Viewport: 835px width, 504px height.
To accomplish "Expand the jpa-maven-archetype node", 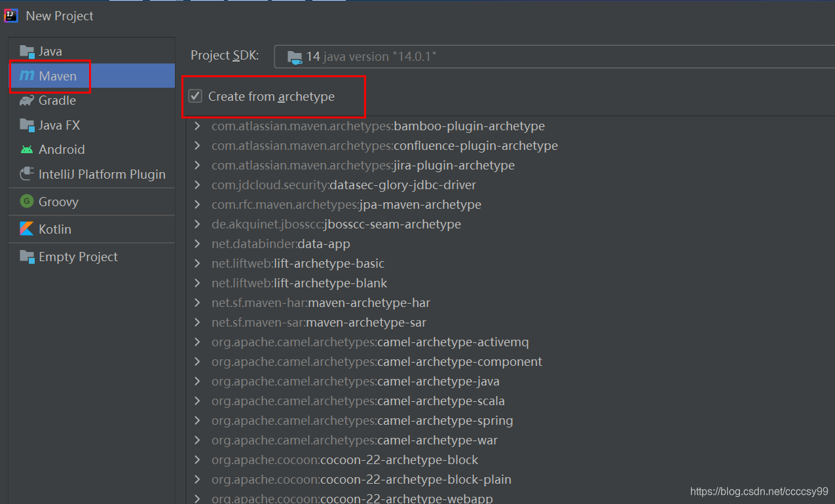I will click(x=198, y=205).
